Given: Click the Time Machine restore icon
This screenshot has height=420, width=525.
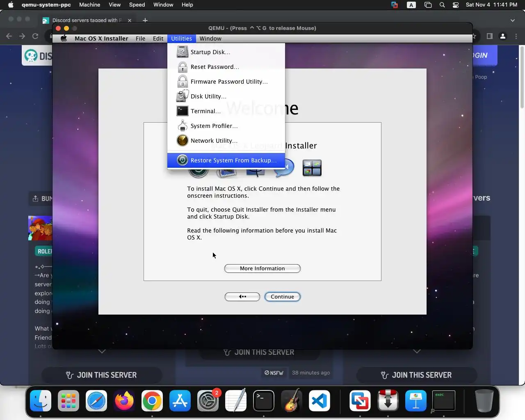Looking at the screenshot, I should tap(182, 160).
